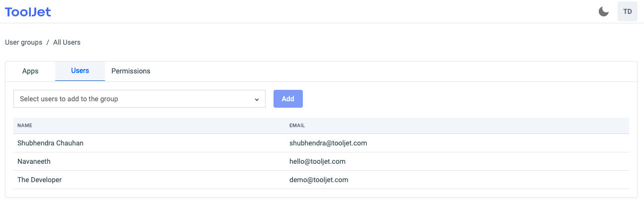Expand the user select dropdown chevron
The image size is (644, 203).
pyautogui.click(x=257, y=99)
